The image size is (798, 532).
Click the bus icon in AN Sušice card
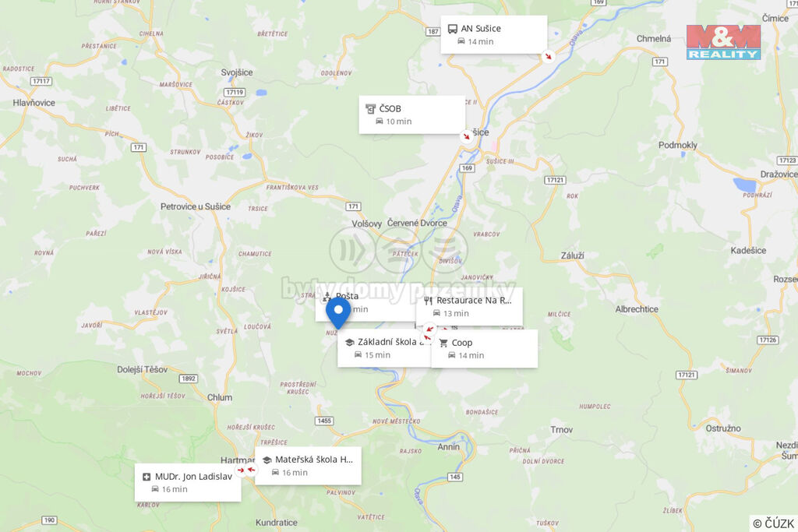[x=452, y=29]
